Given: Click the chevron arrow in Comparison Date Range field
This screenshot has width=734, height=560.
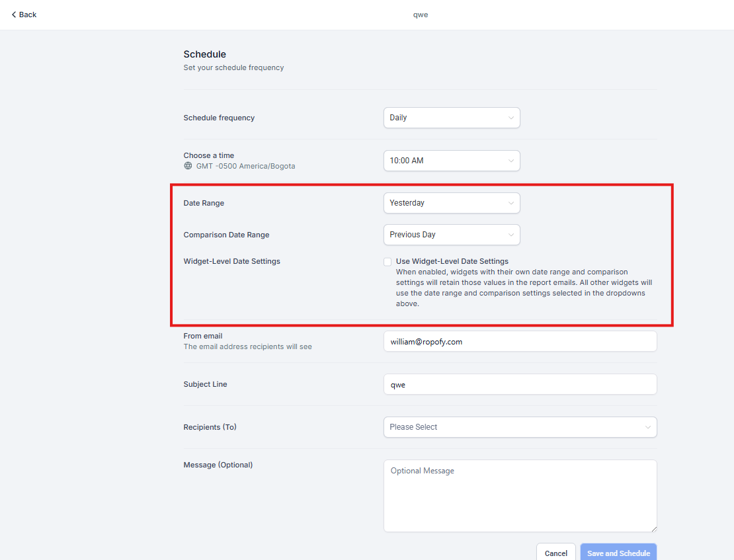Looking at the screenshot, I should coord(510,235).
